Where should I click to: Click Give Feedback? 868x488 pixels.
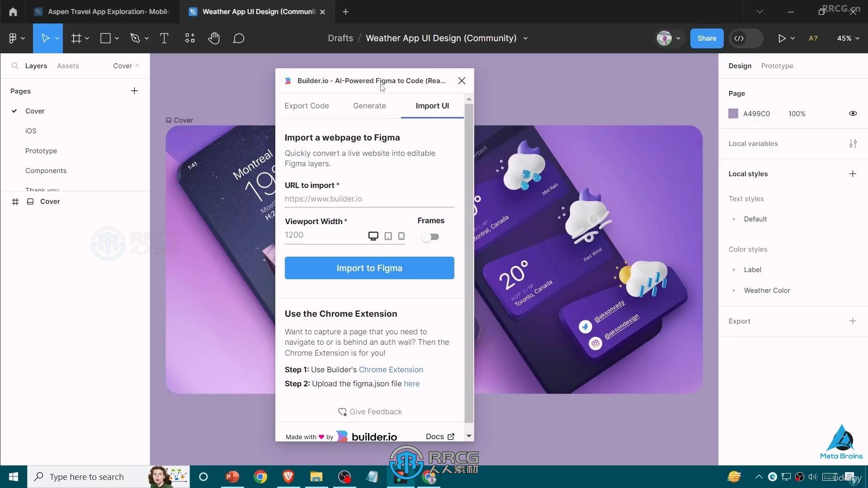[370, 412]
